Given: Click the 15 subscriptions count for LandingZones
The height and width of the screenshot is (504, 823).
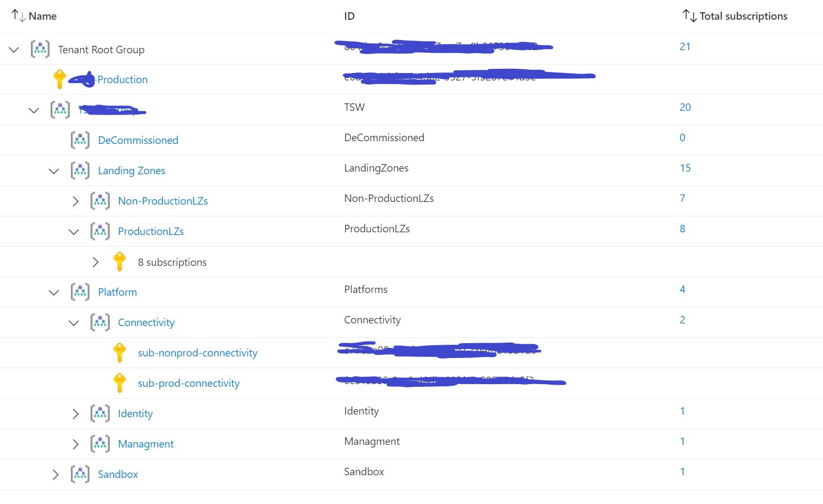Looking at the screenshot, I should (685, 168).
